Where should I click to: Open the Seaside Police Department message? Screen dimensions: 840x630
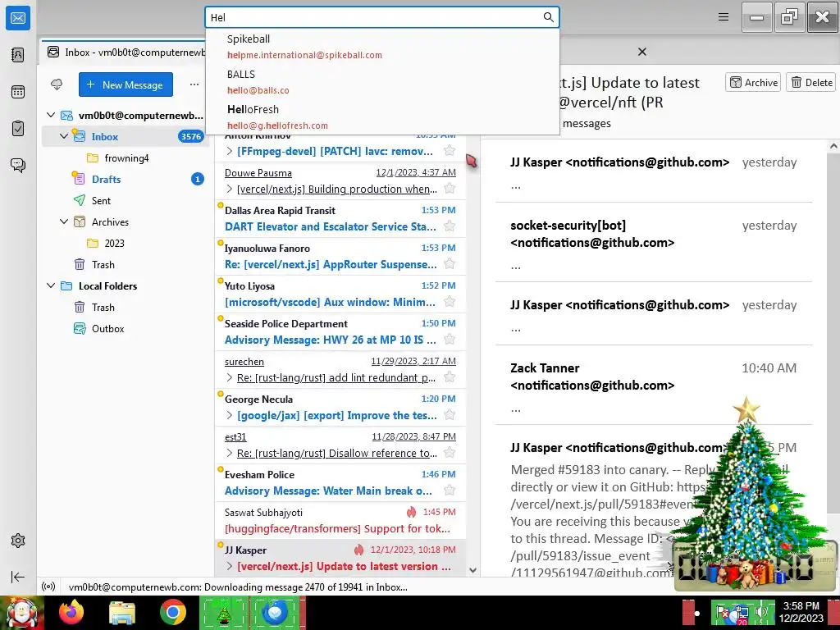point(340,331)
